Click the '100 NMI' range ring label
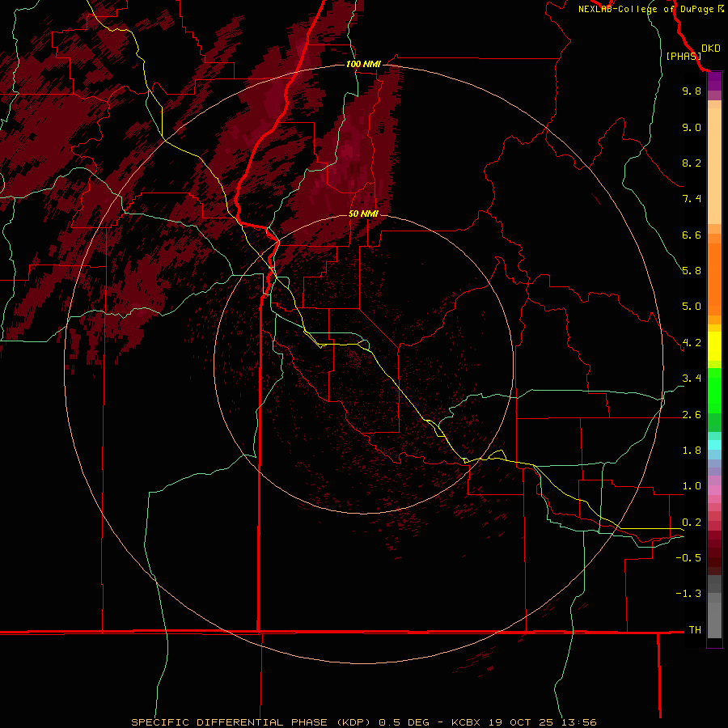Viewport: 728px width, 728px height. (x=363, y=64)
